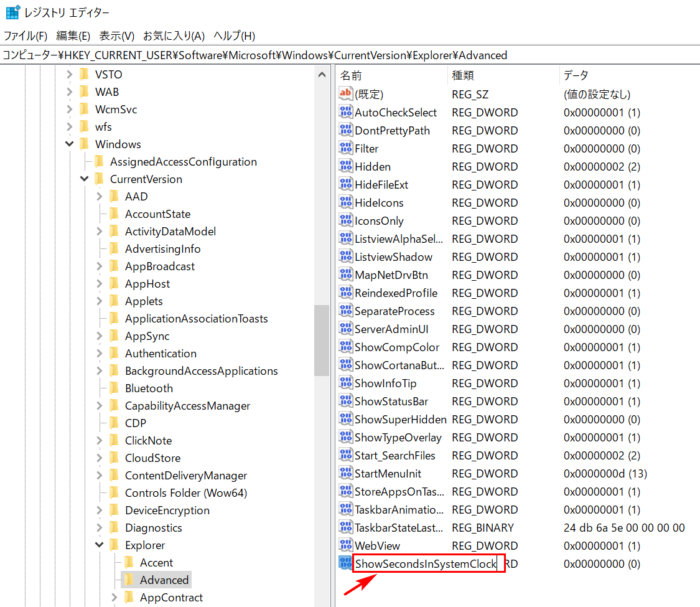
Task: Click the Advanced folder icon
Action: (129, 580)
